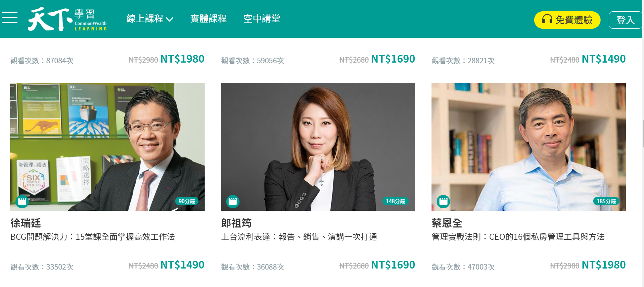Click the 90分鐘 duration badge
Screen dimensions: 644x287
tap(187, 201)
